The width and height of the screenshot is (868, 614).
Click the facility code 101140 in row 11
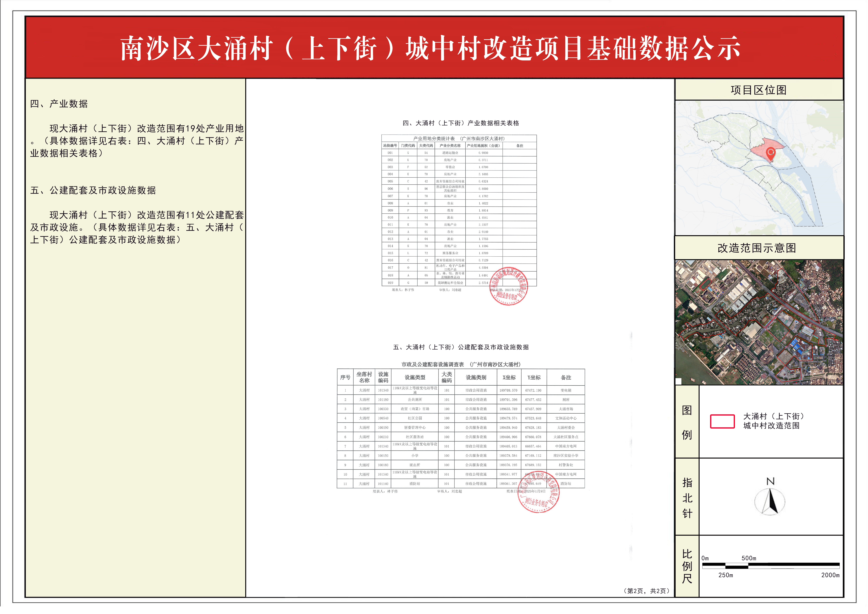[383, 484]
